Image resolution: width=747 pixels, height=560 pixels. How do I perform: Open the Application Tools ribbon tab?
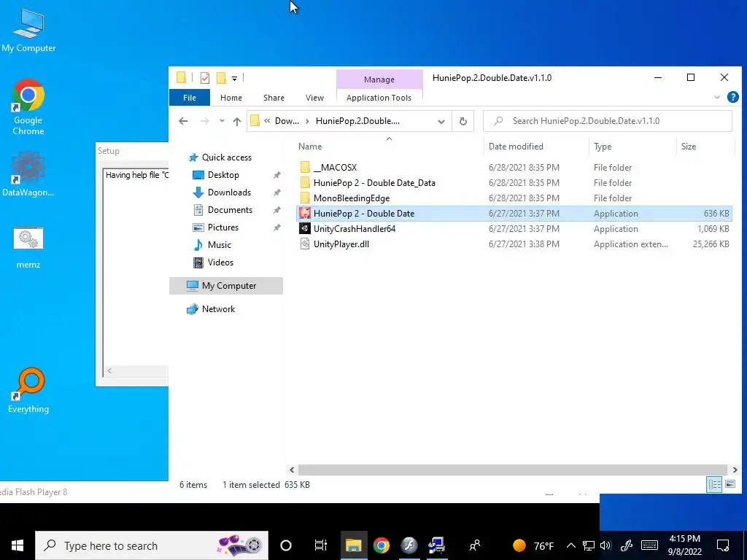point(379,98)
